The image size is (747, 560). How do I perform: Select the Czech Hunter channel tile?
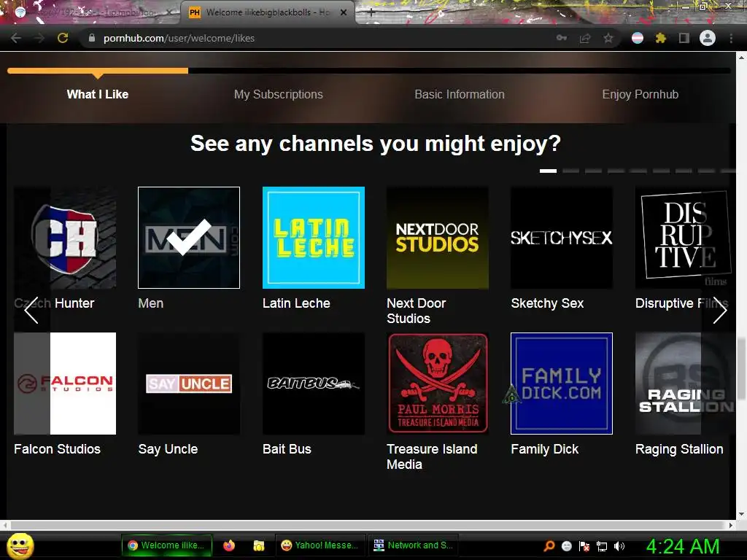[65, 238]
